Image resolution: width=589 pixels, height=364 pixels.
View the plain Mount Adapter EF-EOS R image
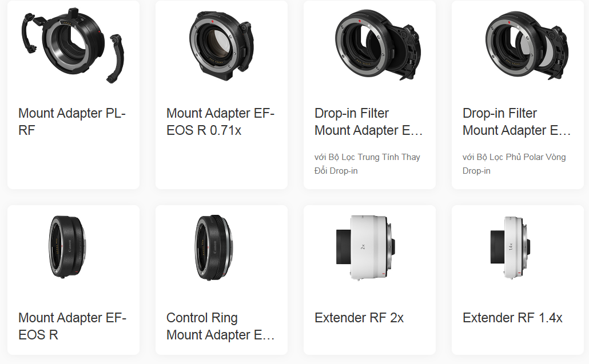pyautogui.click(x=67, y=246)
